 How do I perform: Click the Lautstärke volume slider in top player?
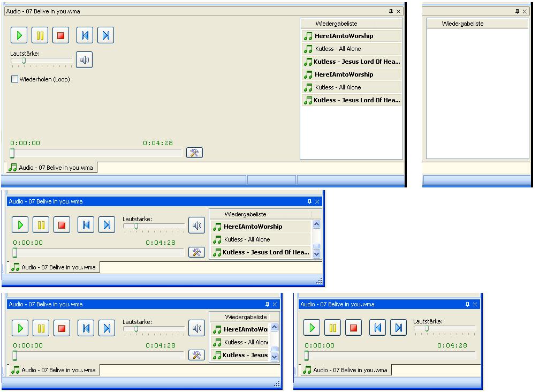pos(41,62)
